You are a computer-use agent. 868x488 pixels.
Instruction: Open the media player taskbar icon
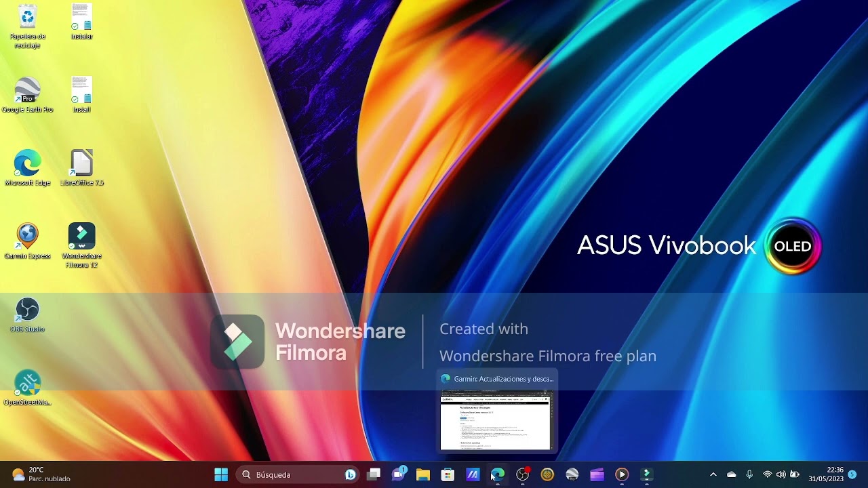pyautogui.click(x=622, y=474)
